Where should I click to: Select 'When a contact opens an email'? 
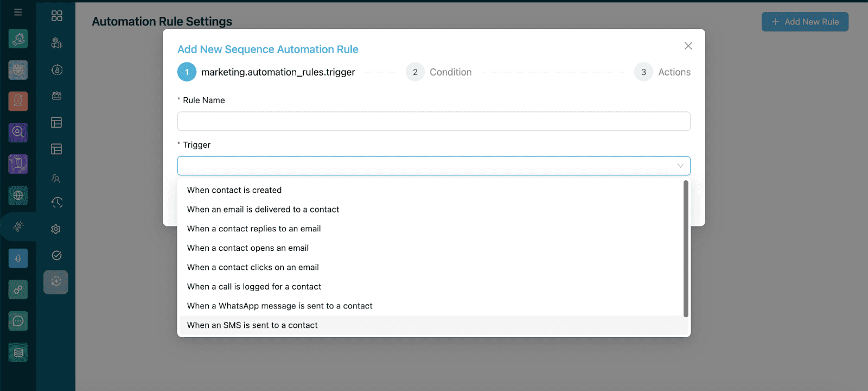248,248
